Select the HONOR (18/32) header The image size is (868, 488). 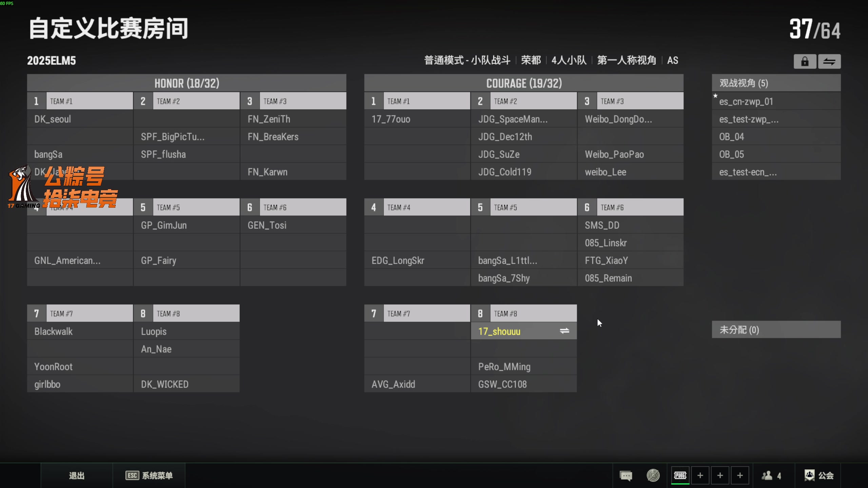tap(187, 83)
